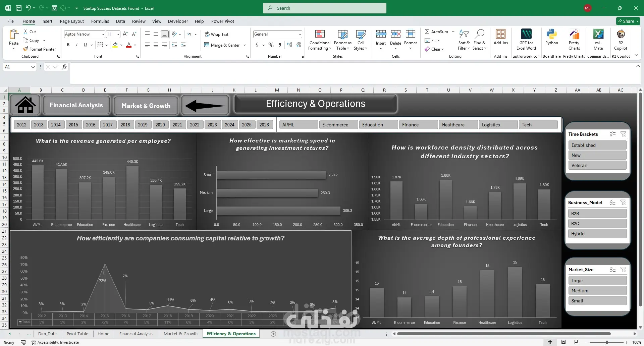Viewport: 644px width, 346px height.
Task: Select Veteran in Time Brackets slicer
Action: coord(597,165)
